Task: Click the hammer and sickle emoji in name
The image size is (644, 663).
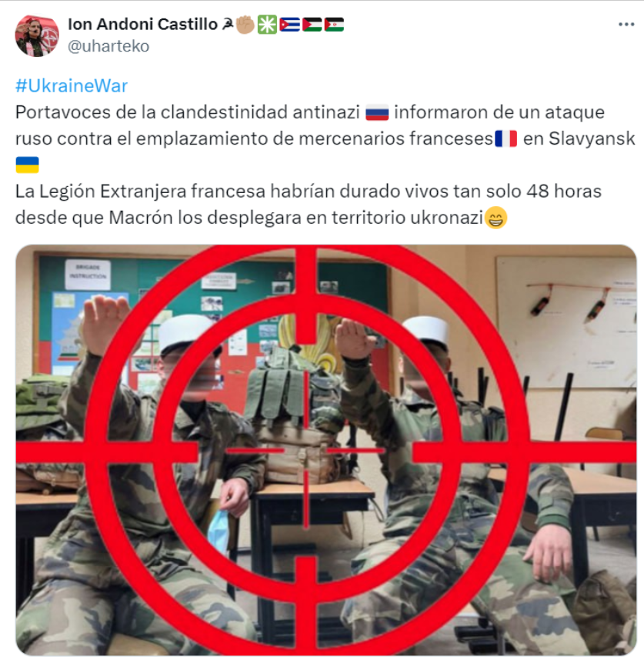Action: [x=228, y=25]
